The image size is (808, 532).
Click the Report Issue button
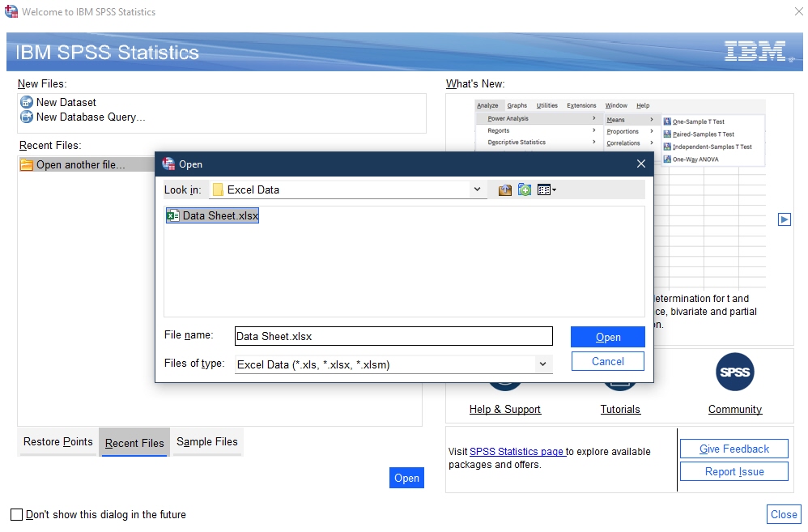734,472
